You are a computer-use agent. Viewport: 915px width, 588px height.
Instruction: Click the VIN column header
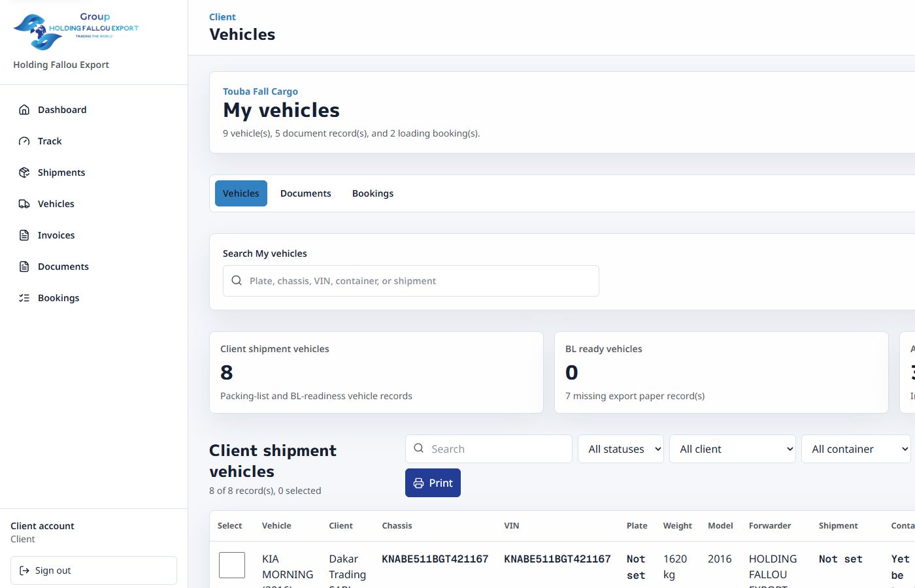511,526
